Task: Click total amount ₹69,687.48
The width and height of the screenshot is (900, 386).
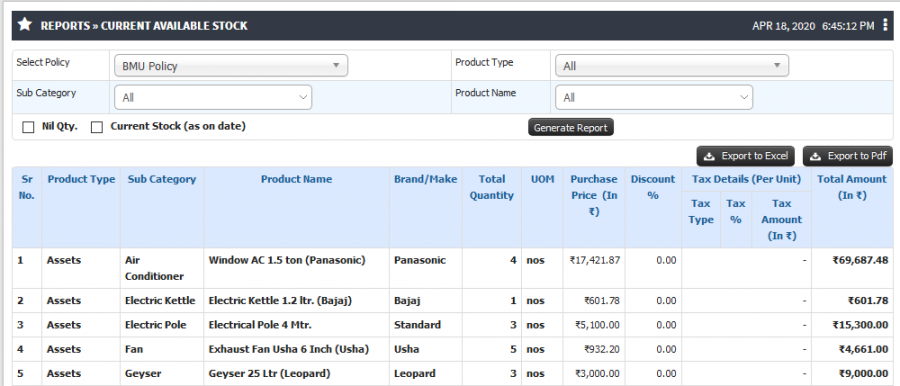Action: pyautogui.click(x=860, y=260)
